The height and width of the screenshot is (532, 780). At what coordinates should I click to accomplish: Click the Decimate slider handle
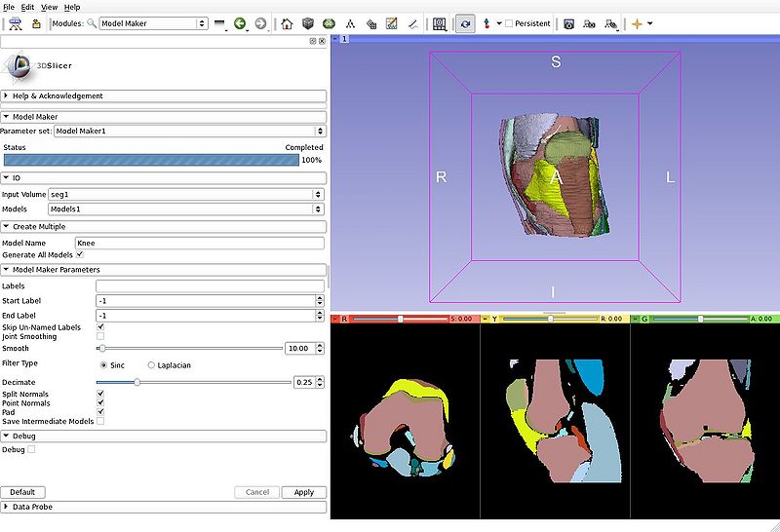[136, 382]
